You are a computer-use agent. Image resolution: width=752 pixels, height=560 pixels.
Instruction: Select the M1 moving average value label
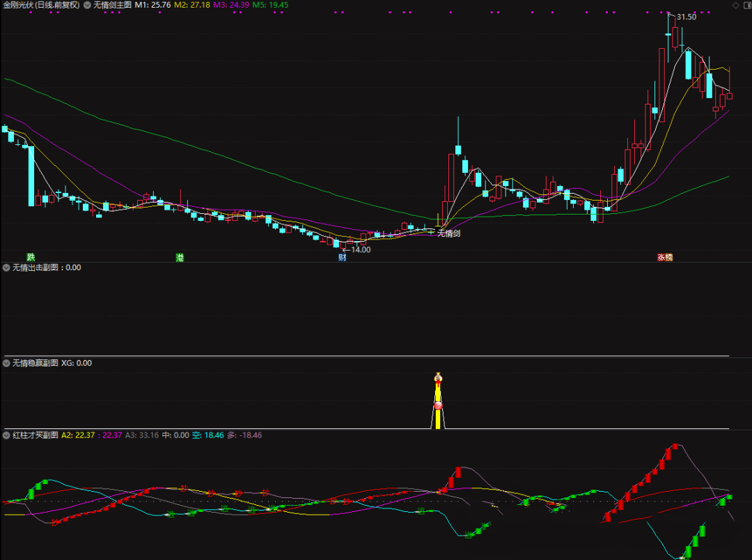tap(152, 5)
